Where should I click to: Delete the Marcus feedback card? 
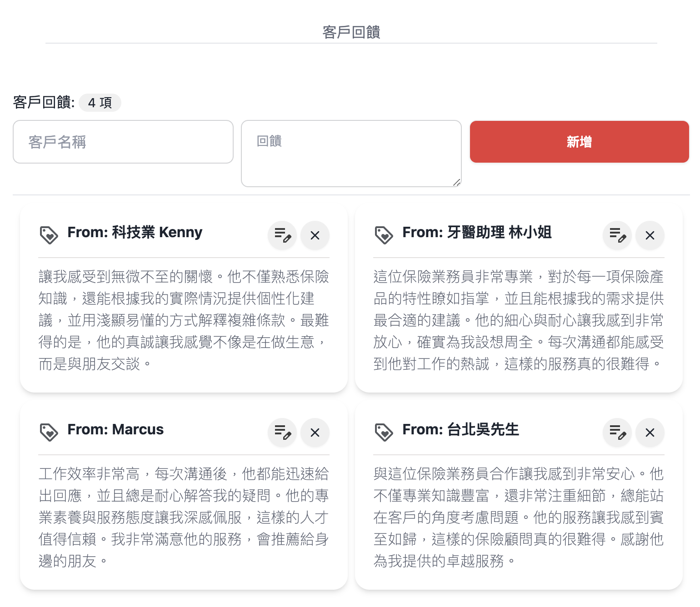(315, 433)
